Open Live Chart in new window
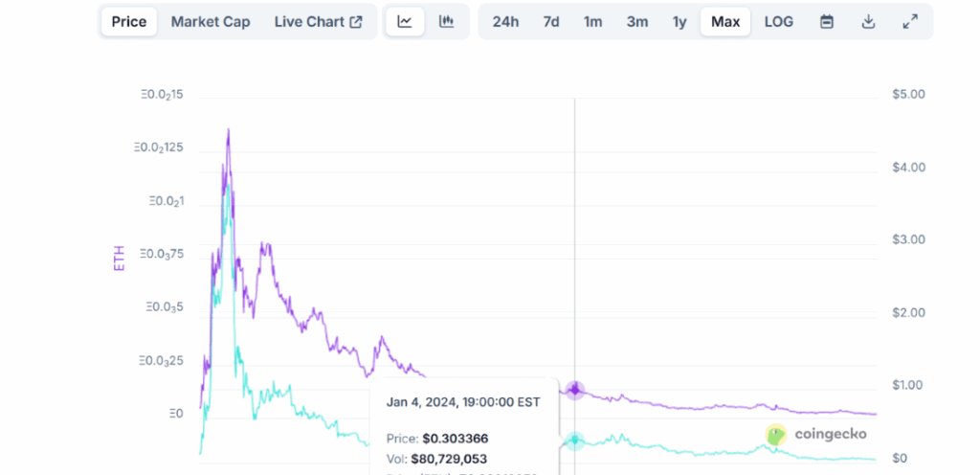The height and width of the screenshot is (475, 980). (318, 22)
